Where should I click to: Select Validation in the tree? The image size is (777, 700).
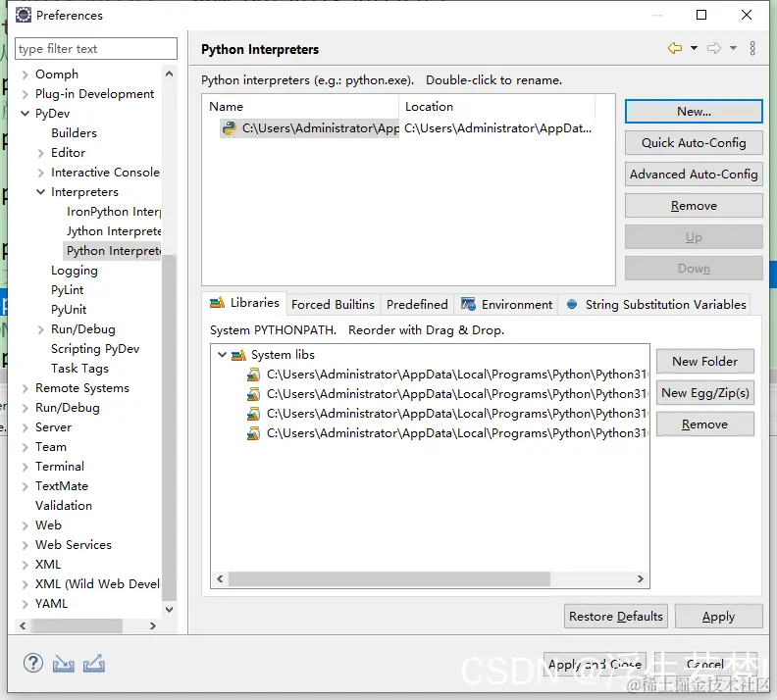(x=64, y=506)
